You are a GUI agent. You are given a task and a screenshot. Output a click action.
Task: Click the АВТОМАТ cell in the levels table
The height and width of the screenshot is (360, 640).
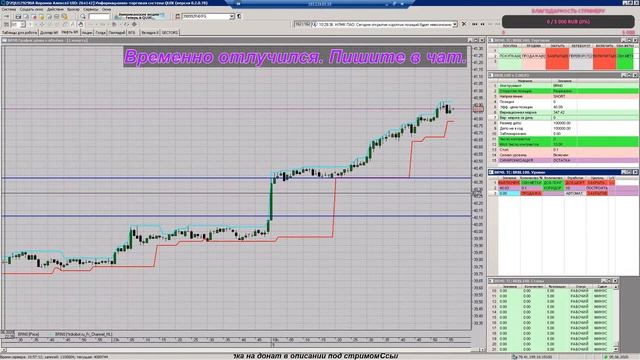point(575,193)
